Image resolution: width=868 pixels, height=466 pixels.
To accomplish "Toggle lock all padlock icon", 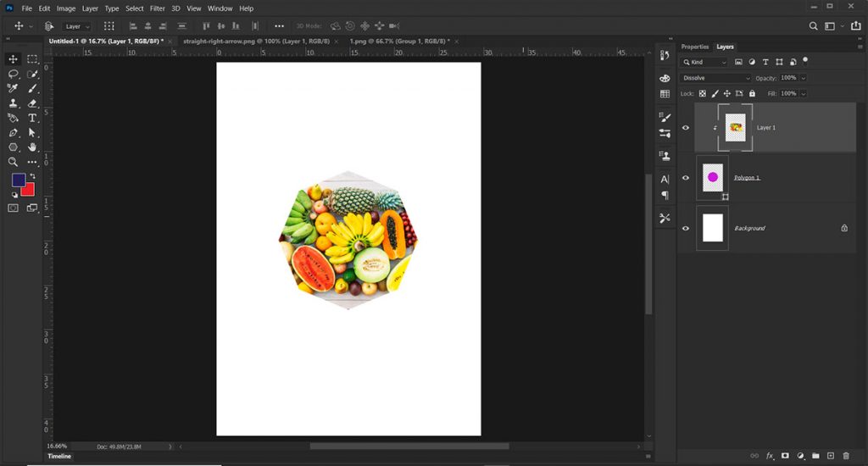I will click(752, 93).
